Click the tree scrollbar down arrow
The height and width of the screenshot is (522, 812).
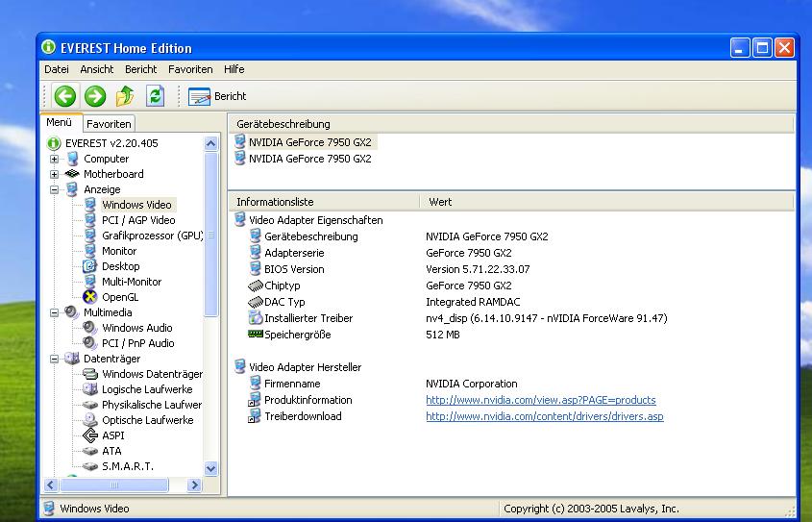[210, 469]
